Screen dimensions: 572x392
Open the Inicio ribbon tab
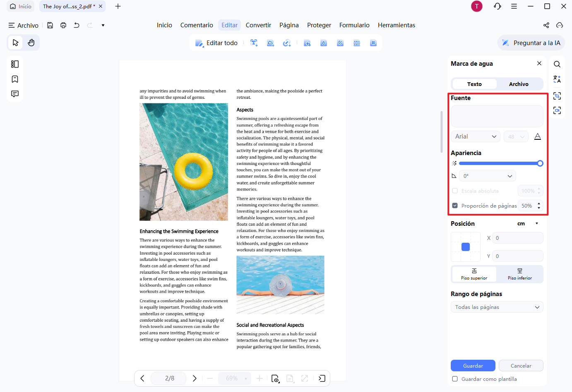click(164, 25)
